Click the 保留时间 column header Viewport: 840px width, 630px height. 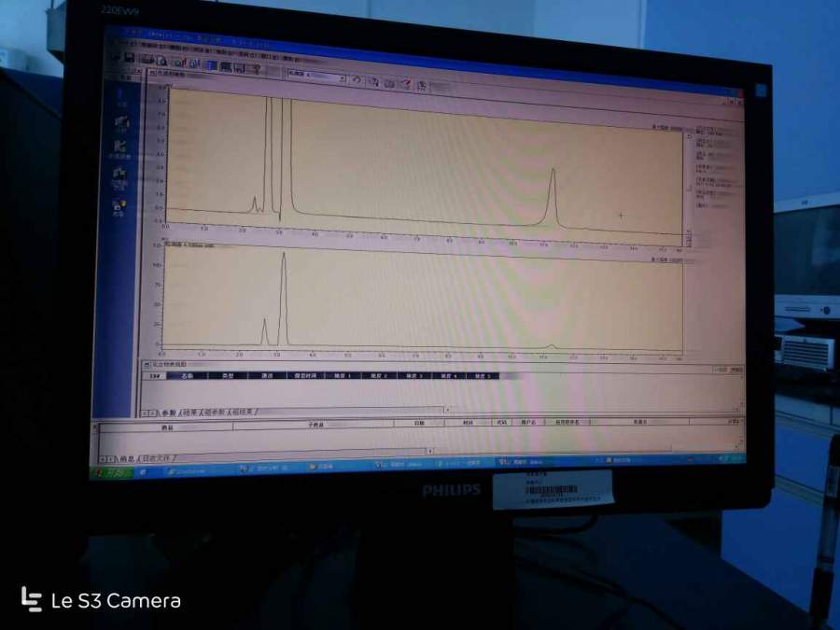305,376
